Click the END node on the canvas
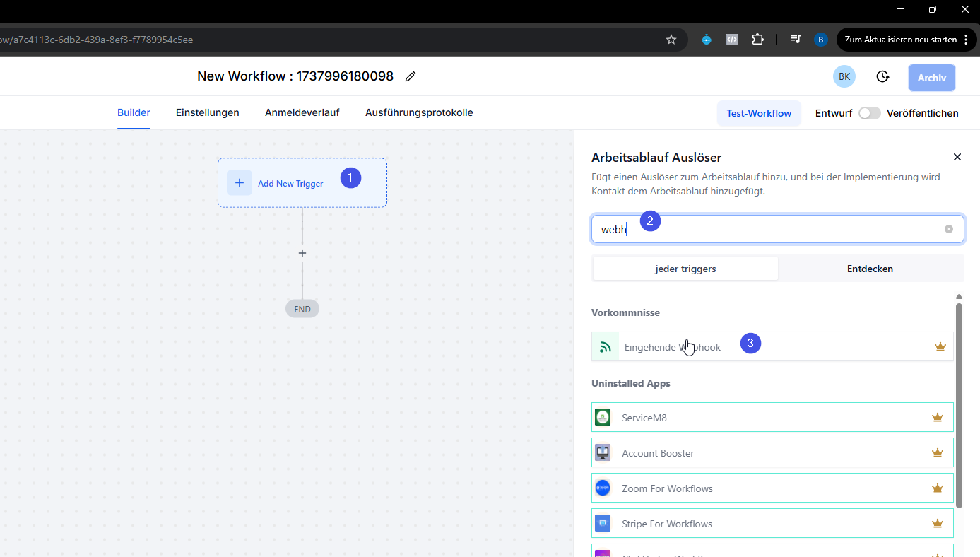 pos(302,309)
